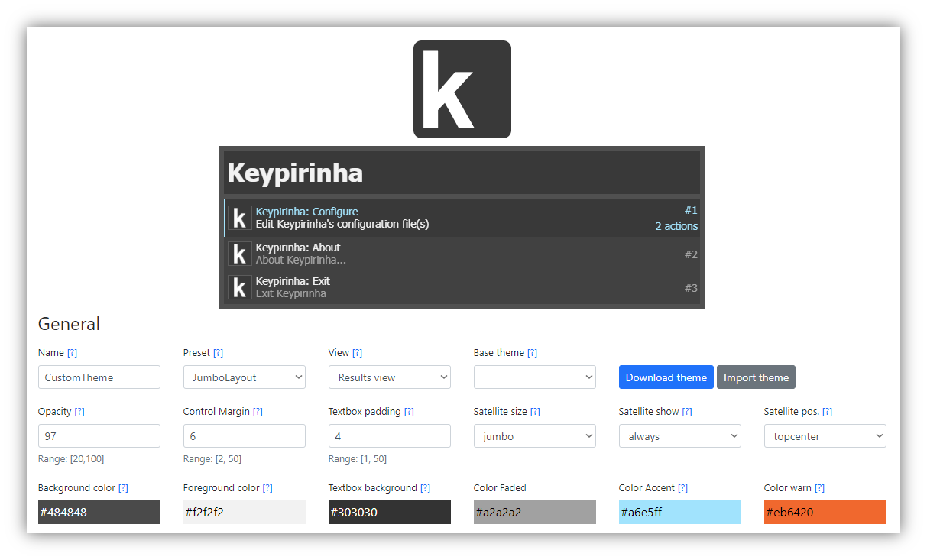Expand the empty Base theme dropdown
927x560 pixels.
(534, 377)
